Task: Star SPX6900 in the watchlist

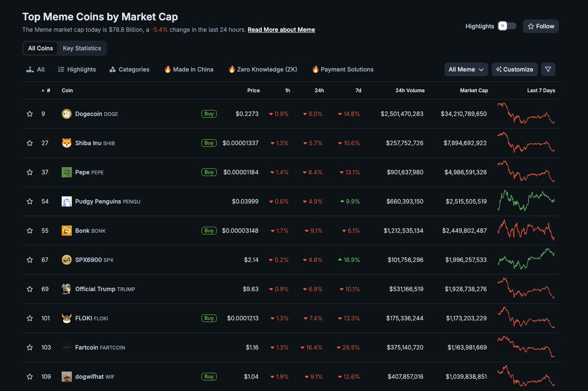Action: [x=30, y=260]
